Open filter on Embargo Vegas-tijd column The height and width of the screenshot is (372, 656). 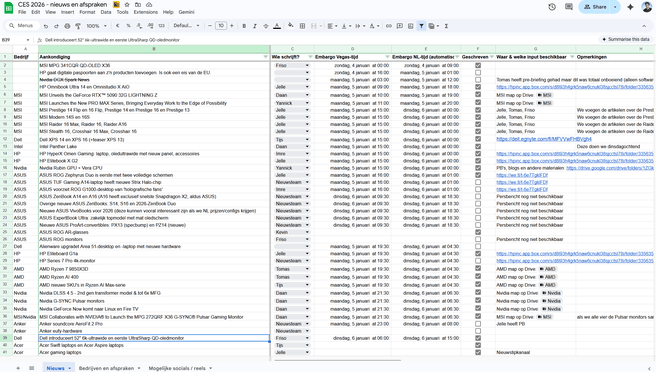coord(387,57)
